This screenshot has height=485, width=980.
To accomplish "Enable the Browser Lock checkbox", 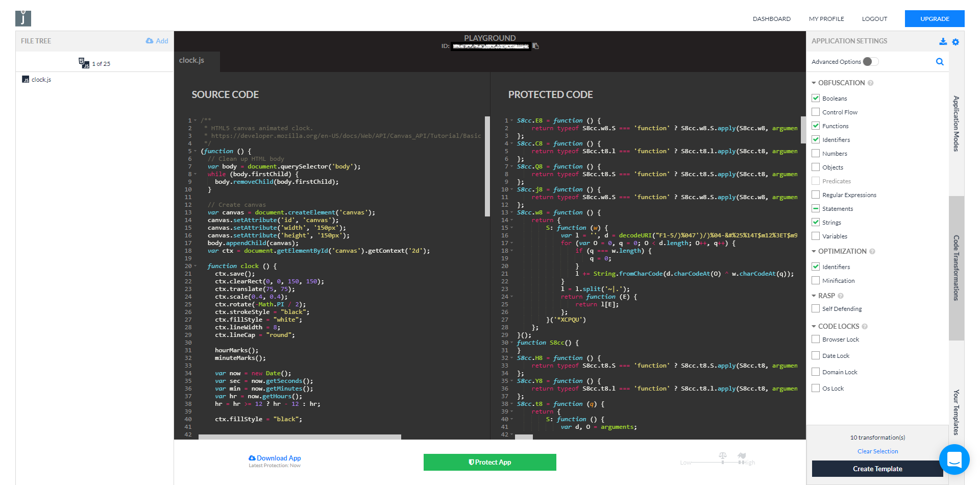I will pyautogui.click(x=816, y=339).
